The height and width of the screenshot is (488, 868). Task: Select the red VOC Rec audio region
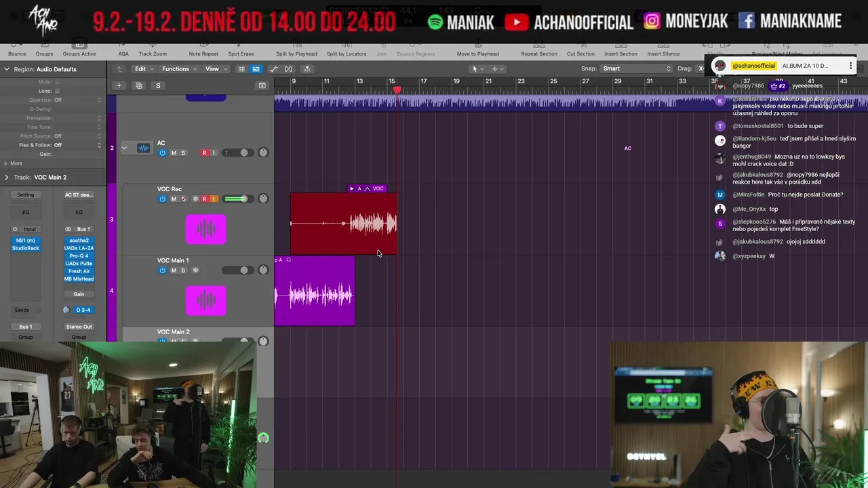coord(343,223)
